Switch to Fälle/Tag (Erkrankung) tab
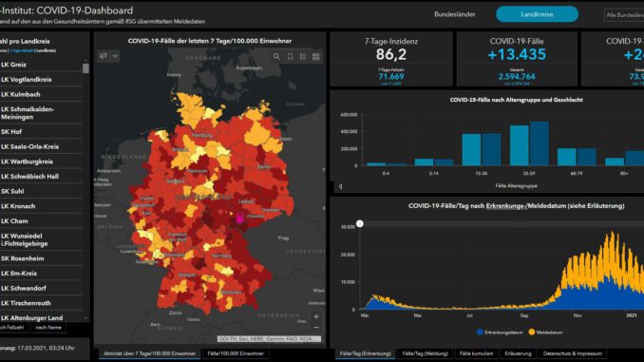This screenshot has height=362, width=644. (365, 353)
